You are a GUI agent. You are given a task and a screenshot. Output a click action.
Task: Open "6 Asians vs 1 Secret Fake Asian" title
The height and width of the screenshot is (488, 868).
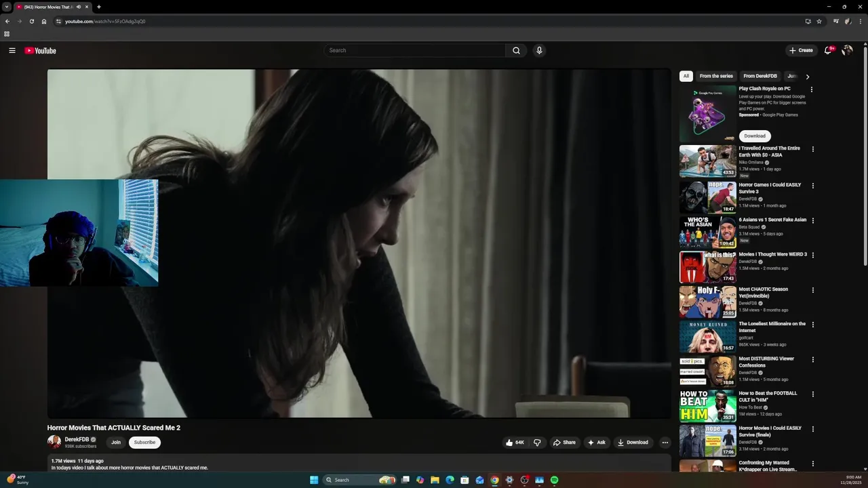772,220
